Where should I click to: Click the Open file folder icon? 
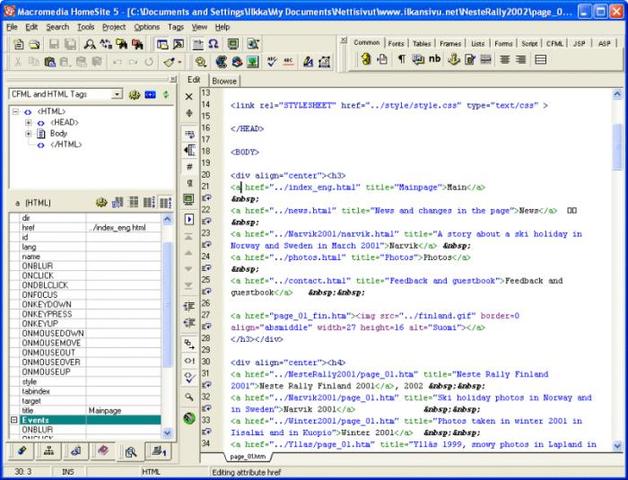coord(34,44)
